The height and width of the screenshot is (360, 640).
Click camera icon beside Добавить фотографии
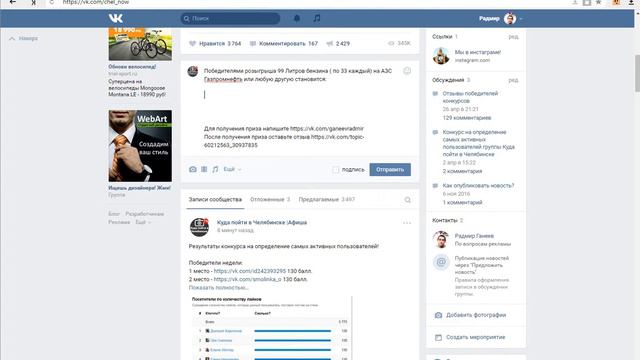[x=438, y=315]
